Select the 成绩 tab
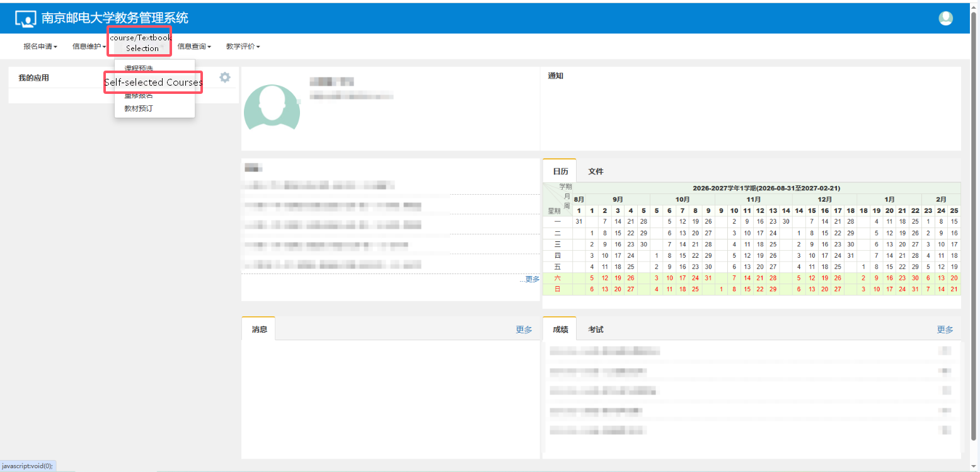This screenshot has width=980, height=472. (560, 330)
